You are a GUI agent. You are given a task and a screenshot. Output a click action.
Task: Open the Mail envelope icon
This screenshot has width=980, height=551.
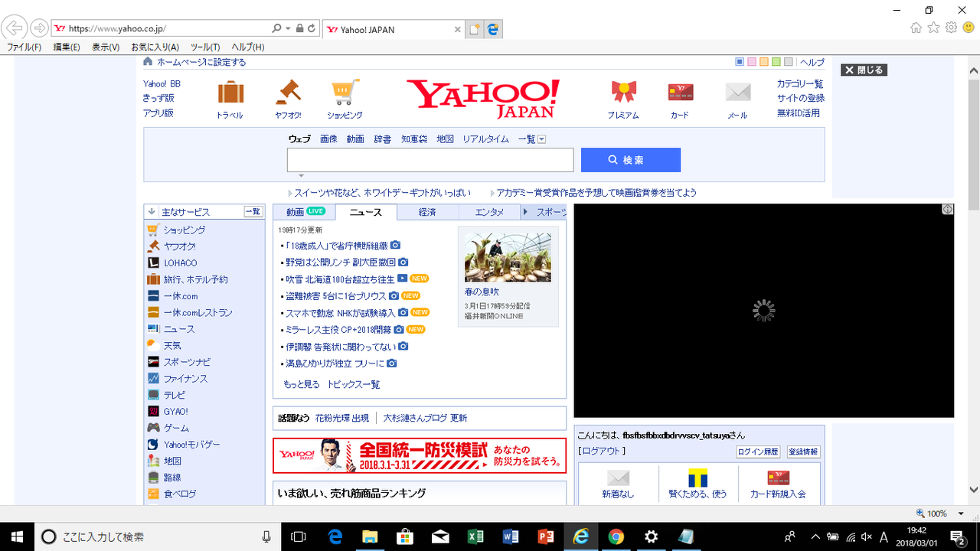[738, 93]
